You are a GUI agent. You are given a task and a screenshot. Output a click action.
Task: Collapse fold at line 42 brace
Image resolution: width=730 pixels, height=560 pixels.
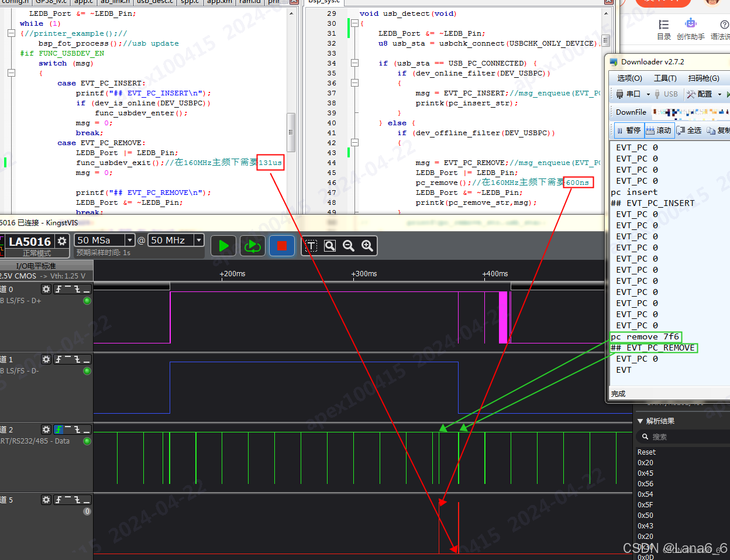[x=354, y=143]
